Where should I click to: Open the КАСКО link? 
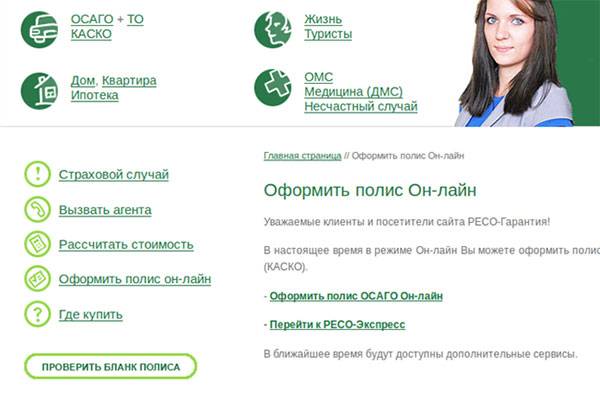click(91, 34)
